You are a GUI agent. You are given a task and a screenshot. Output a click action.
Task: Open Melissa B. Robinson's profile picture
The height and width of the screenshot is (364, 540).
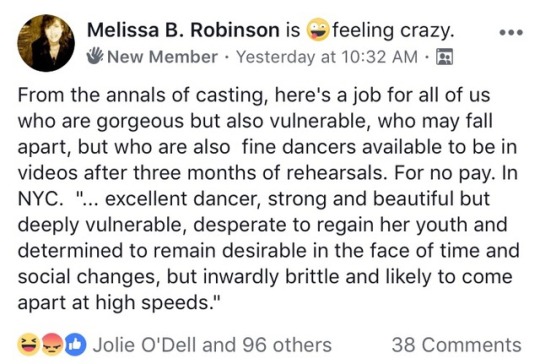(46, 43)
